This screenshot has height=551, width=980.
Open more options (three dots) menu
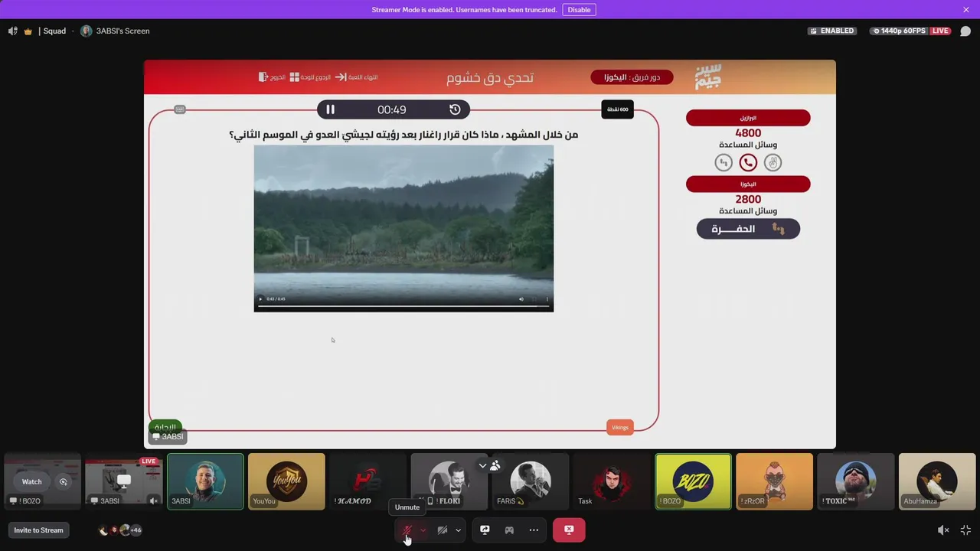[534, 530]
